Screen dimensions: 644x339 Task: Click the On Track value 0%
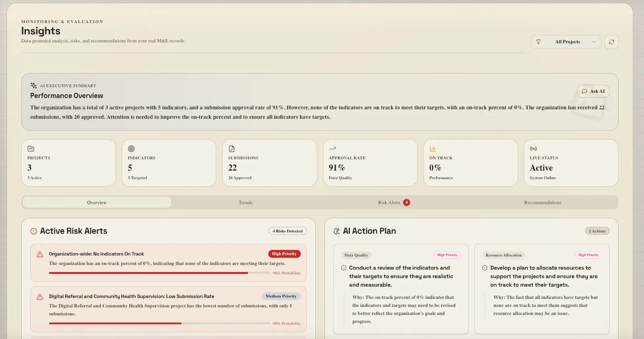[435, 167]
